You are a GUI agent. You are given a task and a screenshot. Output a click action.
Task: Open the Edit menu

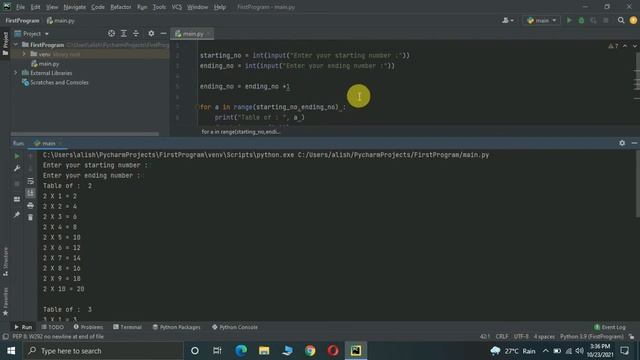pos(36,7)
